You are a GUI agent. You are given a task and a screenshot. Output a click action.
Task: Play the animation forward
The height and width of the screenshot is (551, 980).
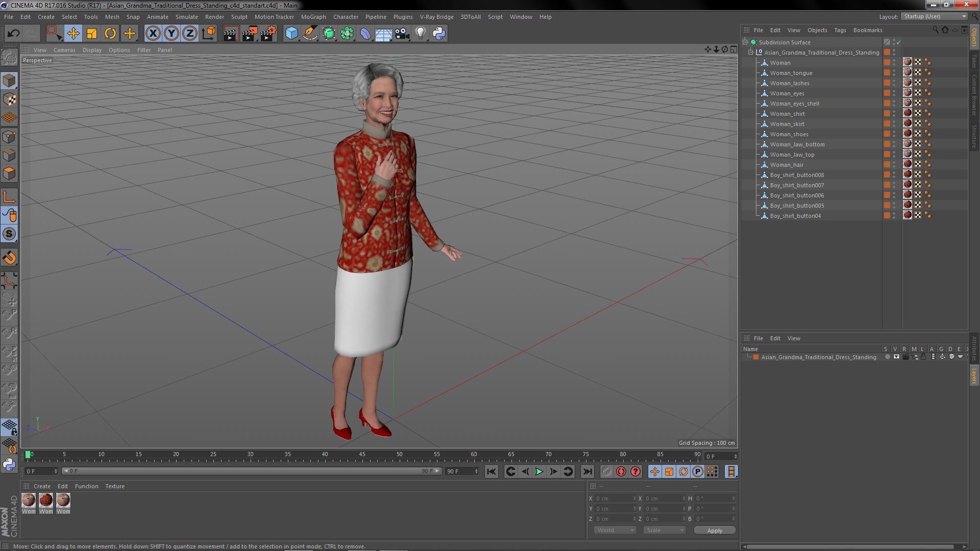(539, 471)
